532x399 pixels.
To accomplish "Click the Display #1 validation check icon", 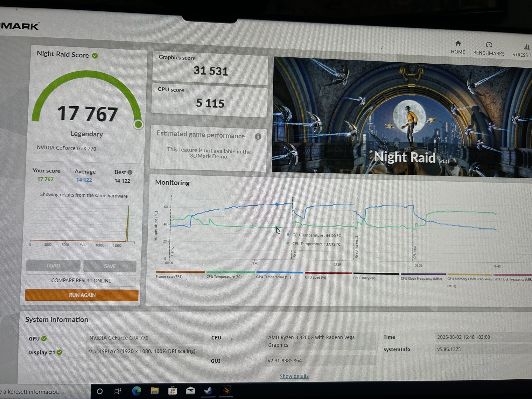I will tap(59, 352).
